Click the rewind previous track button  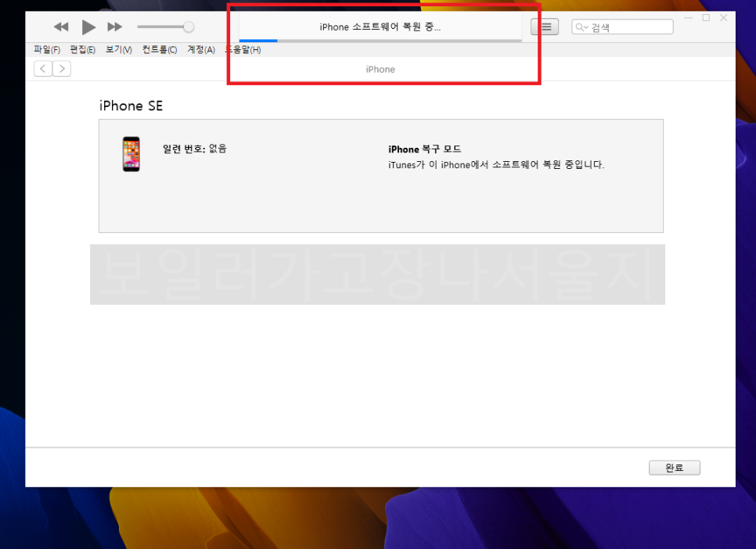[61, 27]
